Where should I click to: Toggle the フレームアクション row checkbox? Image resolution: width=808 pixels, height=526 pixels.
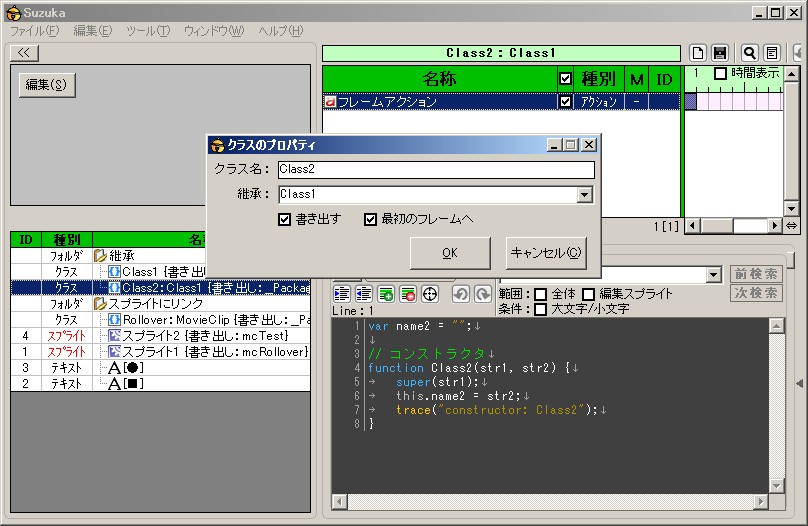[x=565, y=101]
